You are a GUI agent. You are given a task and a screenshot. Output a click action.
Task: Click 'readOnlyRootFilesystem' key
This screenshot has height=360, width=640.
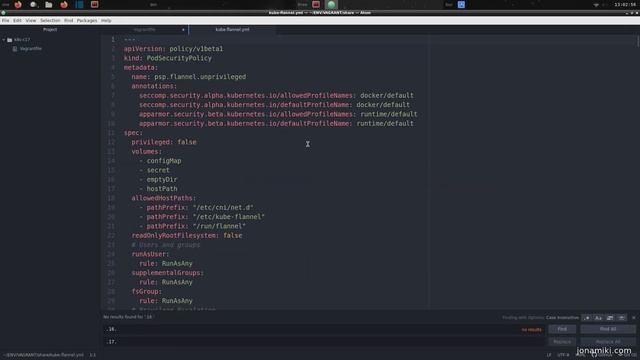point(173,236)
